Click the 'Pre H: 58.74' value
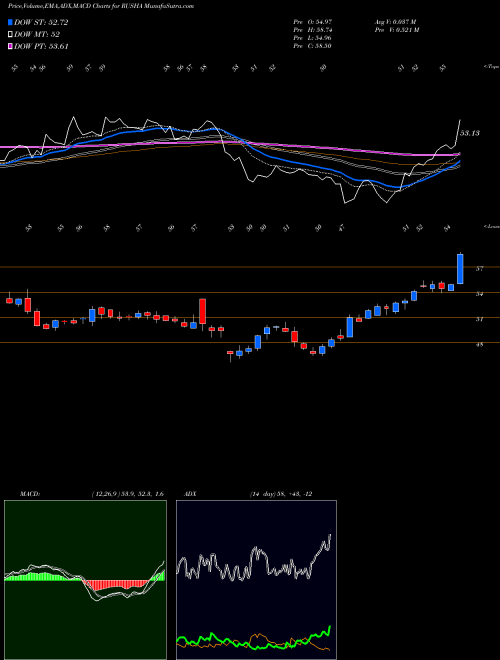The image size is (500, 660). pos(313,30)
